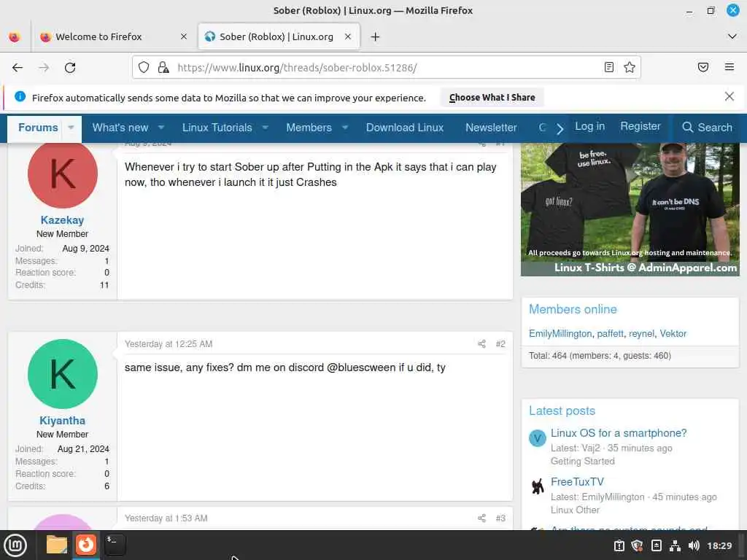View online member EmilyMillington
This screenshot has height=560, width=747.
560,333
